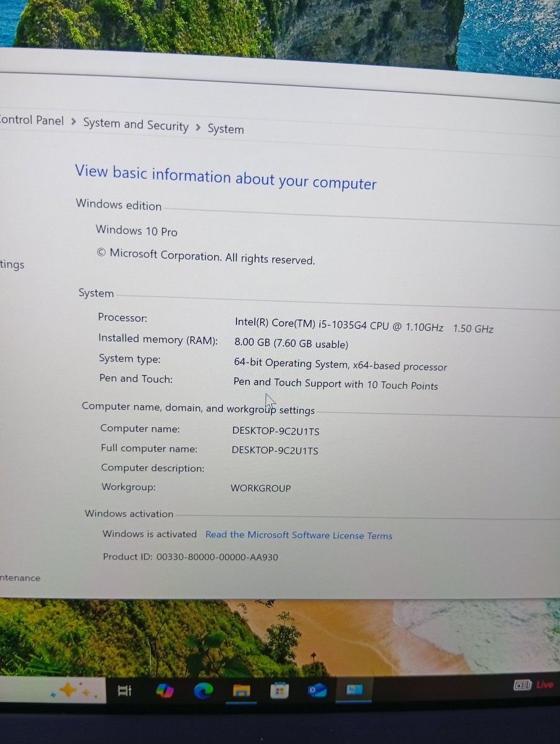Expand arrow before System breadcrumb

198,128
